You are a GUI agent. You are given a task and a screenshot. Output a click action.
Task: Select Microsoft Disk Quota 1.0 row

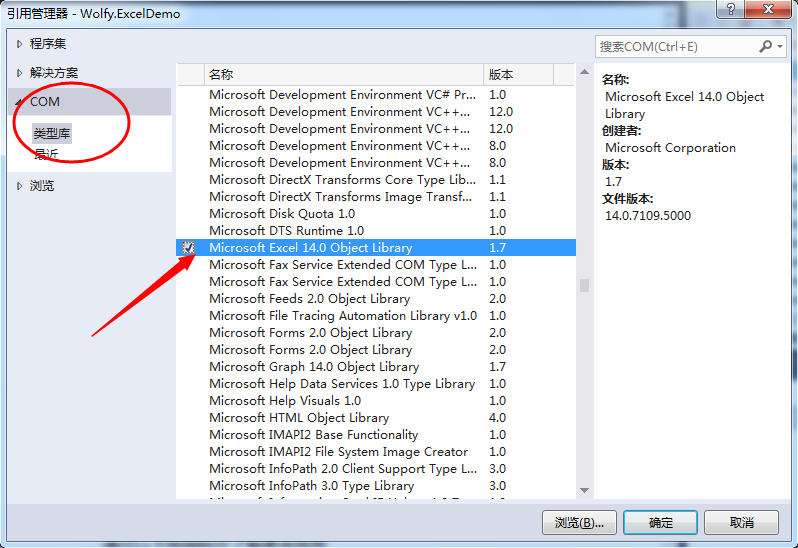click(376, 214)
